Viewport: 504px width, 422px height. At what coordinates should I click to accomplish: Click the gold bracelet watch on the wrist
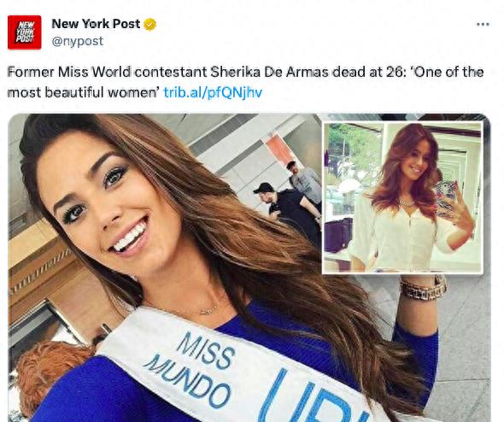[x=423, y=287]
